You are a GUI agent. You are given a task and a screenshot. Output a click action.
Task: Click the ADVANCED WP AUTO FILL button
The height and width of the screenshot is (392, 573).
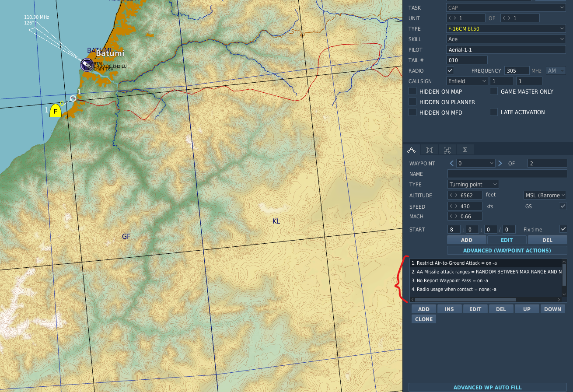coord(488,387)
